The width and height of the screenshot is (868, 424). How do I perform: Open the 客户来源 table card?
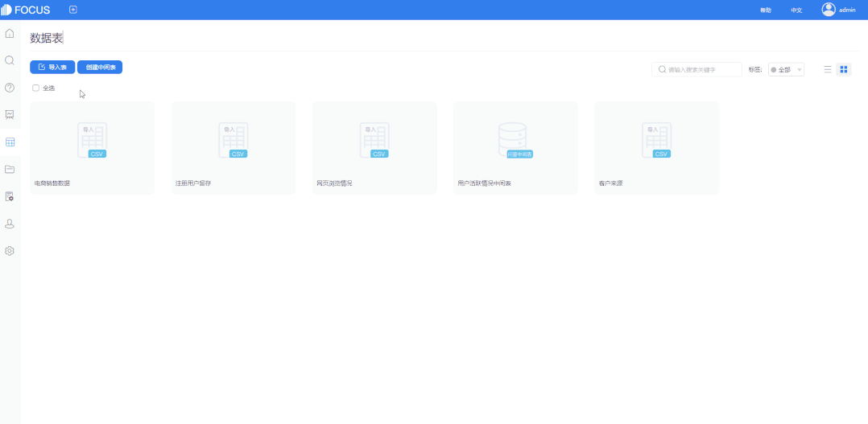657,148
